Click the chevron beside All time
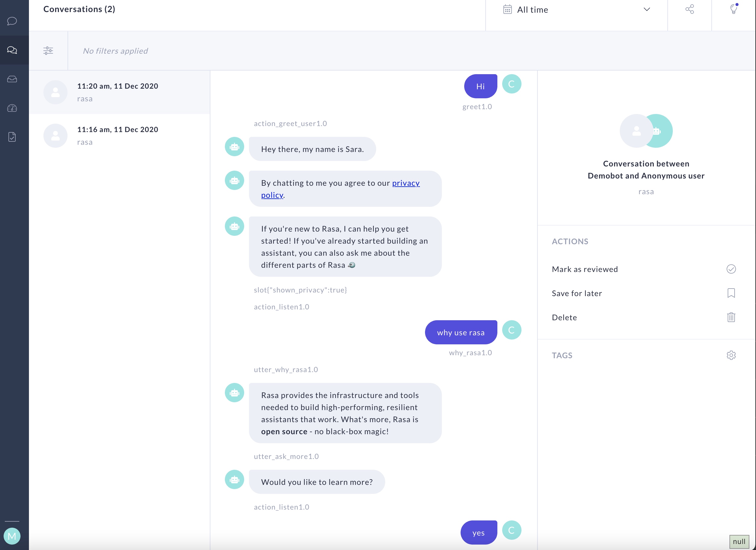This screenshot has width=756, height=550. coord(646,9)
